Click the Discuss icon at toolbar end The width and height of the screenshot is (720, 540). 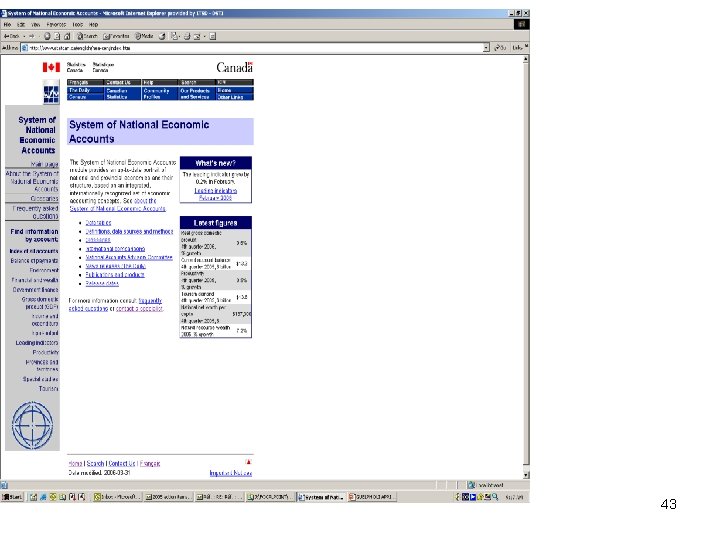pyautogui.click(x=213, y=36)
